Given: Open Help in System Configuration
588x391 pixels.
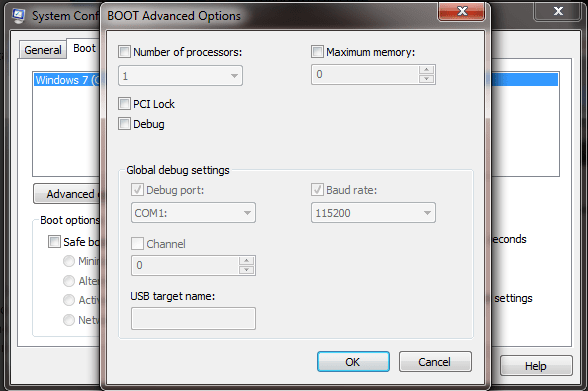Looking at the screenshot, I should (536, 366).
